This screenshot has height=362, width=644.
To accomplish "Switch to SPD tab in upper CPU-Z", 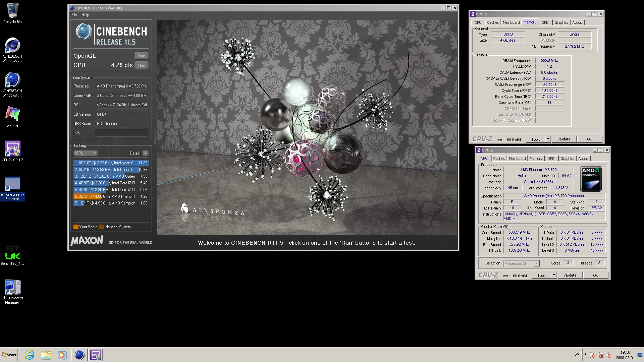I will [x=545, y=22].
